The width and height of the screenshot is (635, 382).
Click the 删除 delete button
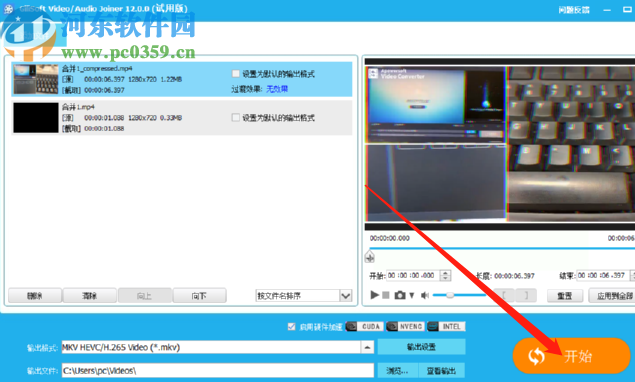tap(35, 296)
